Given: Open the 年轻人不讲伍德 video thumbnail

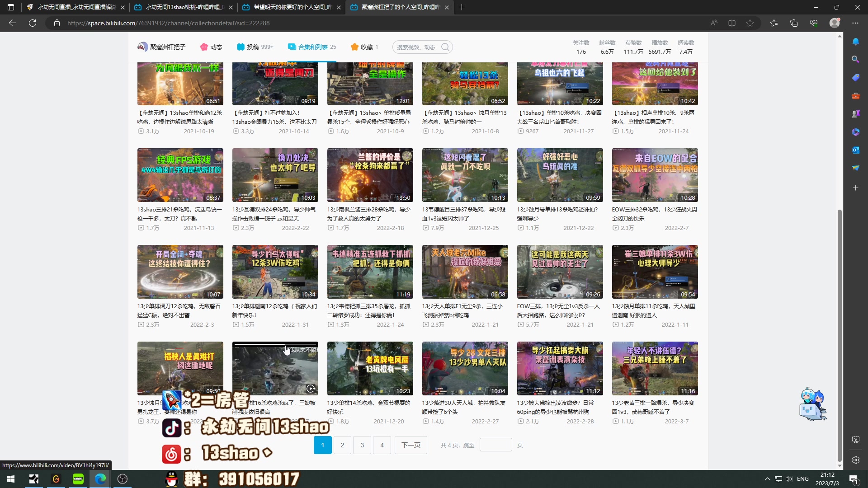Looking at the screenshot, I should (x=655, y=368).
